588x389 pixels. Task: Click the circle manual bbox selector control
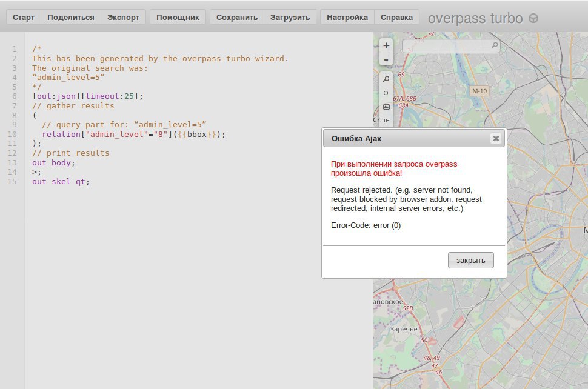pos(386,93)
